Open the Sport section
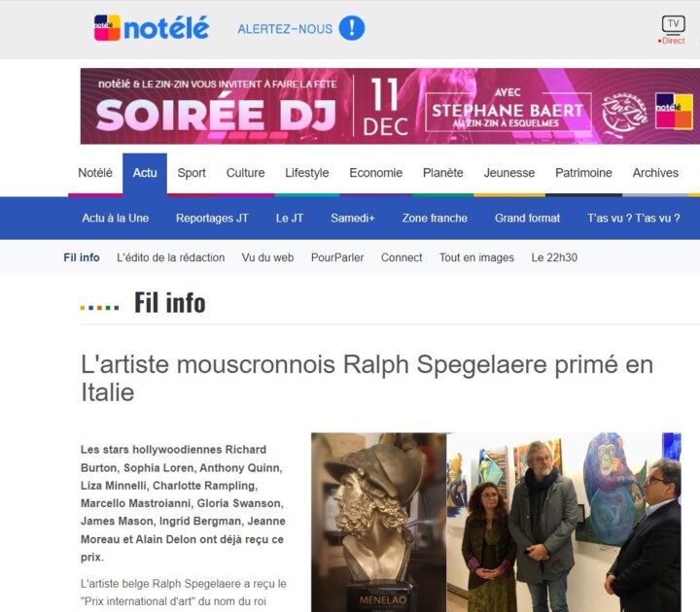This screenshot has width=700, height=612. [x=192, y=173]
